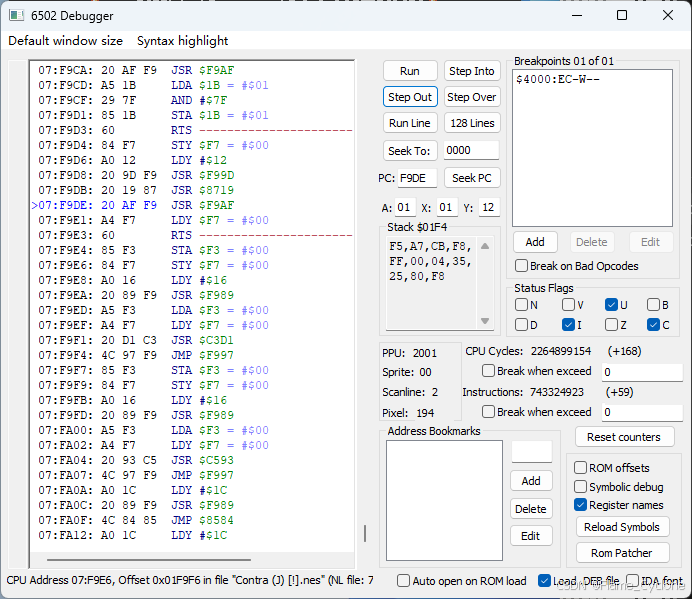Open the Rom Patcher
This screenshot has width=692, height=599.
click(x=622, y=553)
